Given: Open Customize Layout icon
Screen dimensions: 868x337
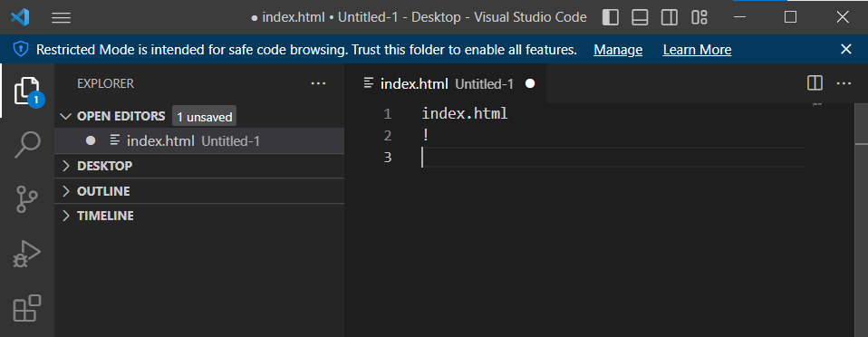Looking at the screenshot, I should point(699,18).
